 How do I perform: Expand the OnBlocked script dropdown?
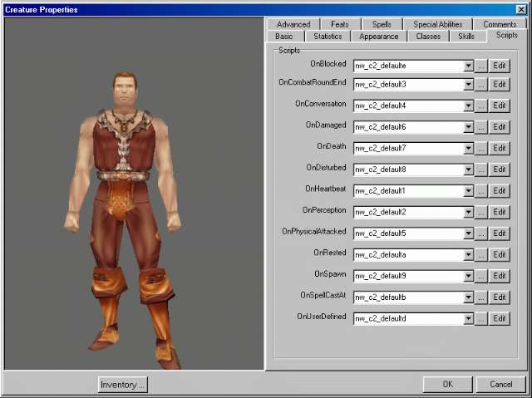click(x=468, y=66)
